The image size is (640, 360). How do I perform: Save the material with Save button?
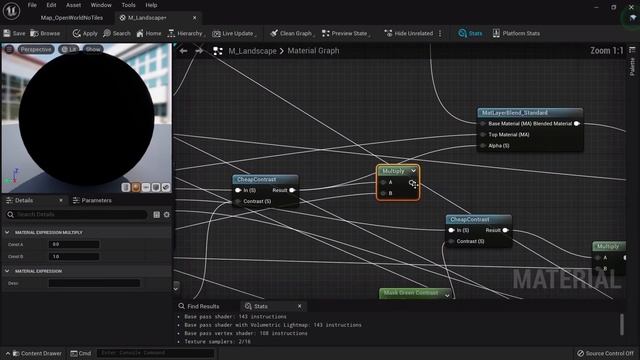click(14, 33)
